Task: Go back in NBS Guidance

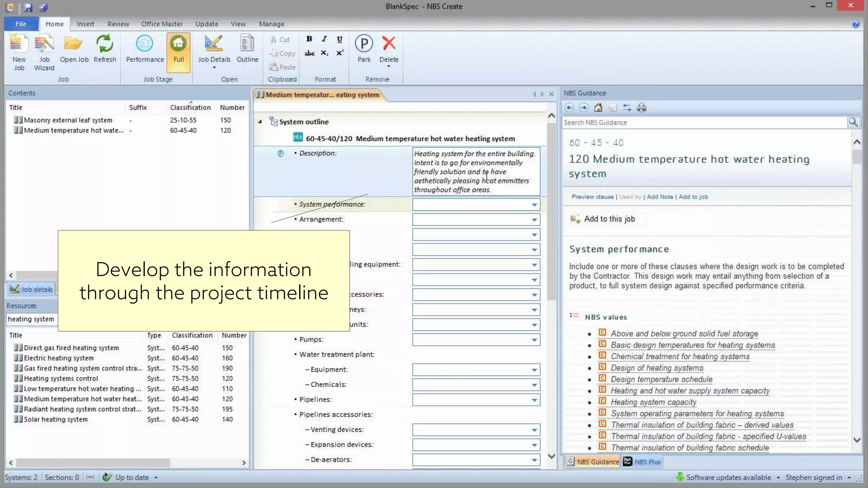Action: tap(569, 108)
